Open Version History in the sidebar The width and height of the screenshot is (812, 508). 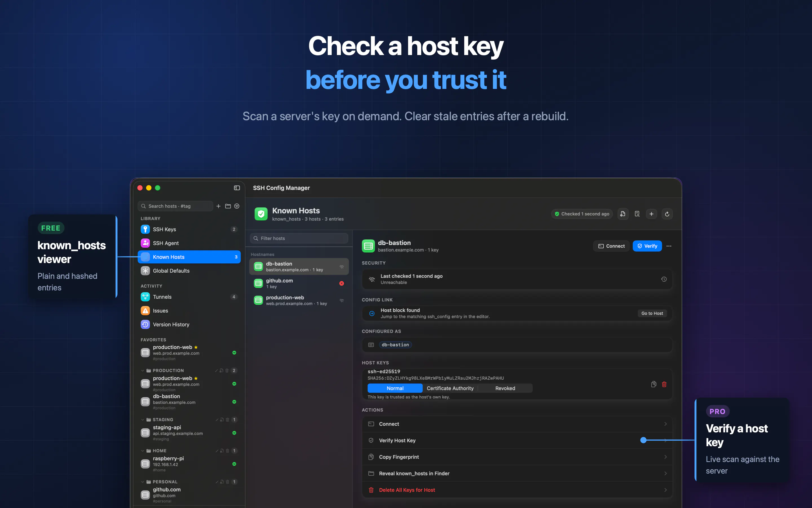coord(189,324)
